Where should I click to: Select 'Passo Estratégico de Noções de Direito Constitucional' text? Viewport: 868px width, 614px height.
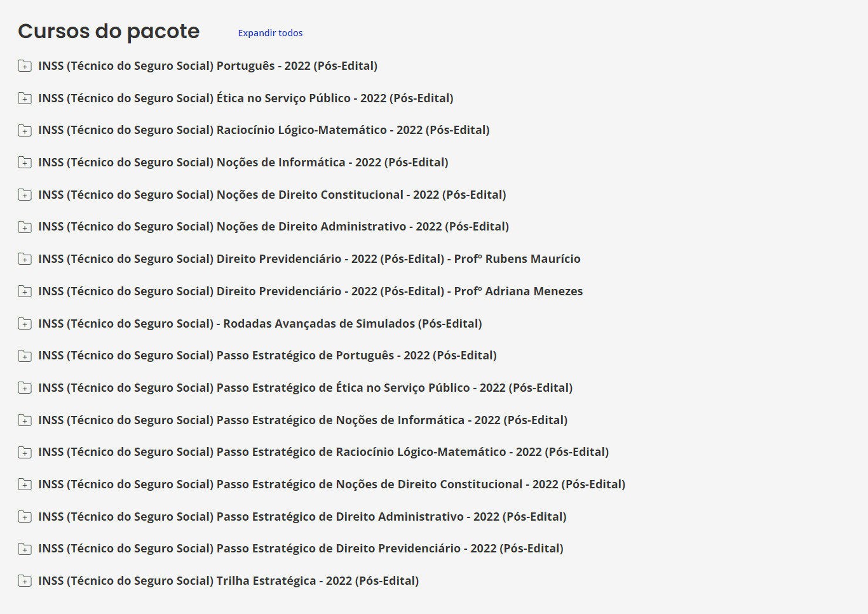332,484
